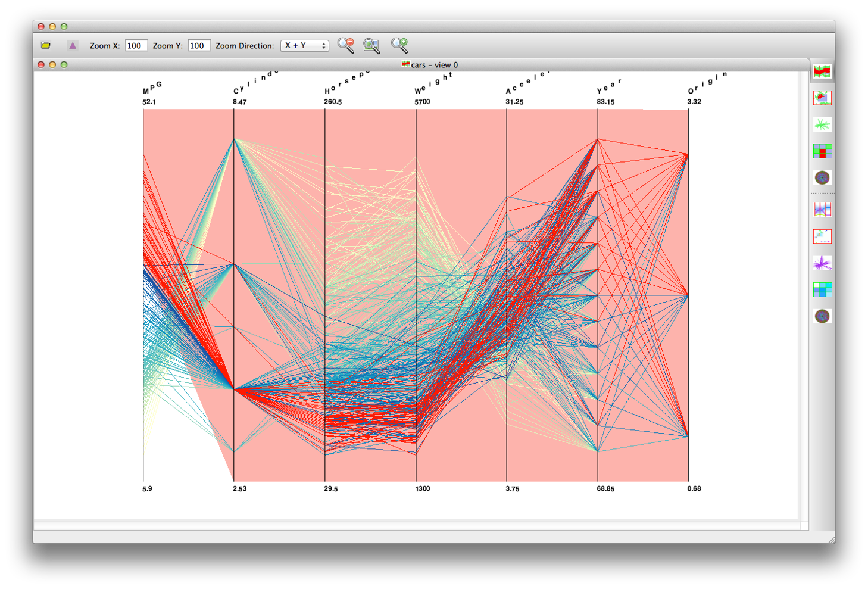Screen dimensions: 868x589
Task: Open the red-bordered scatterplot view icon
Action: click(822, 98)
